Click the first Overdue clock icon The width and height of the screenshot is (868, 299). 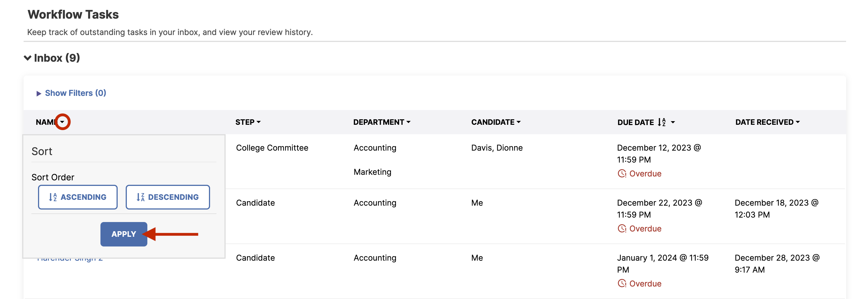point(622,173)
